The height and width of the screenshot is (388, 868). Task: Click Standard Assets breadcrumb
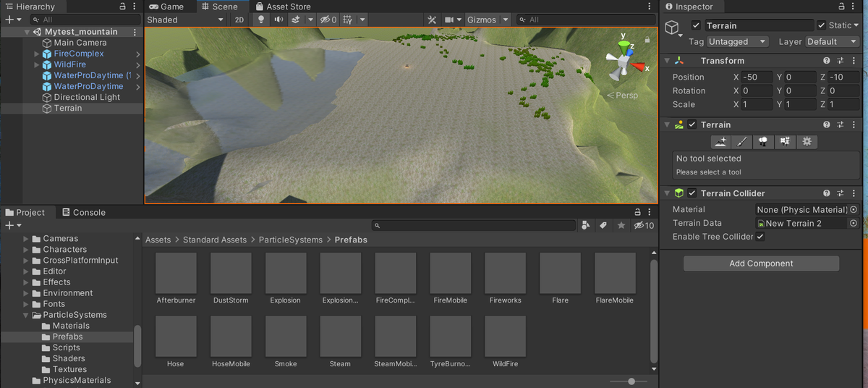215,240
